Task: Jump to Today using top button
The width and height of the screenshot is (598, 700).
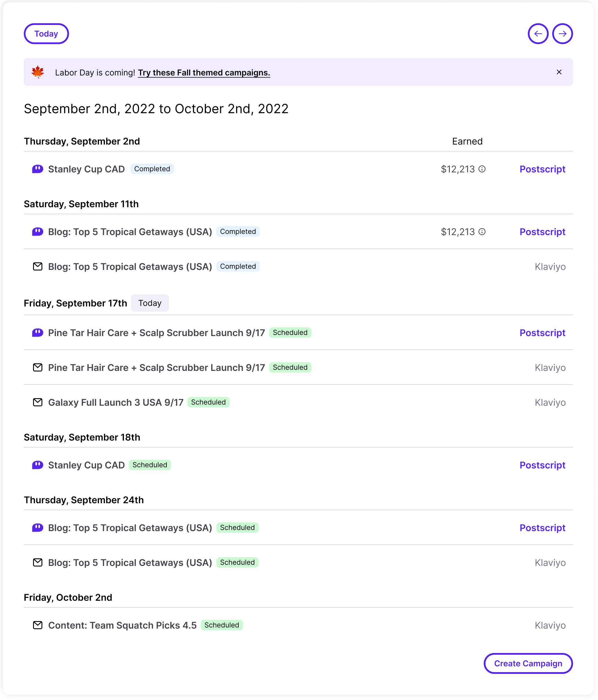Action: click(x=46, y=34)
